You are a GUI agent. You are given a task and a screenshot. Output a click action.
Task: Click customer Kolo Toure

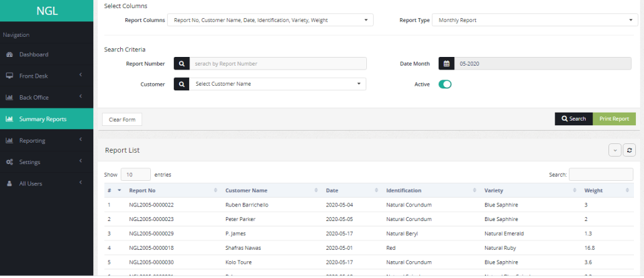coord(239,263)
